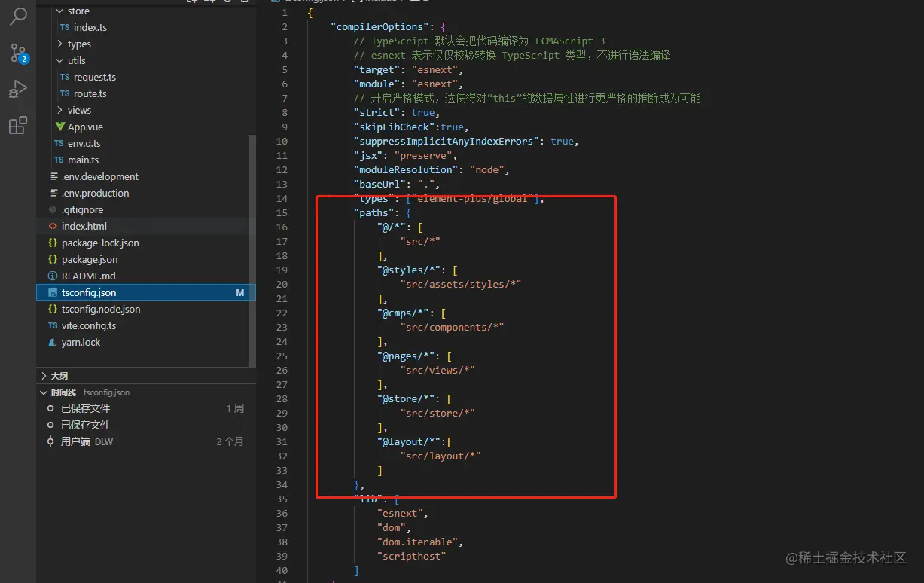Place cursor on "target" key
The height and width of the screenshot is (583, 924).
(377, 69)
